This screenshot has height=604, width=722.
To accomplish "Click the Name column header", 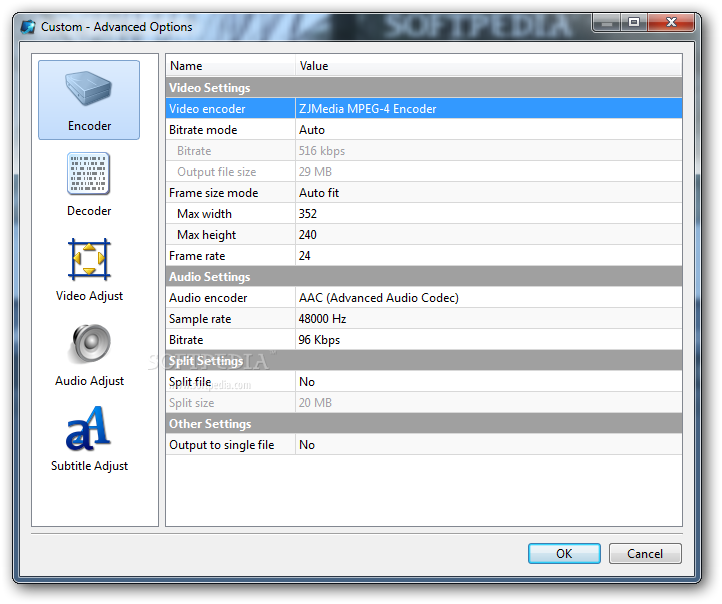I will pos(230,66).
